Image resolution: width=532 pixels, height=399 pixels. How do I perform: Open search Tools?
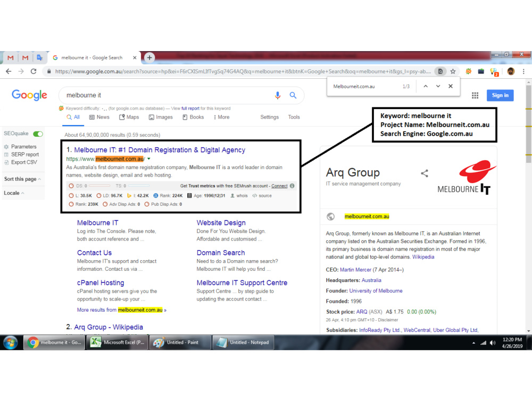coord(294,117)
